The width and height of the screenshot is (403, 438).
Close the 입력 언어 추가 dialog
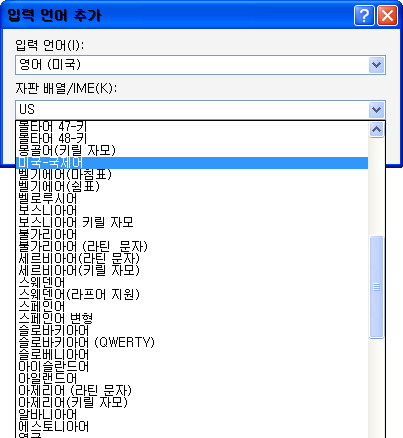click(x=387, y=15)
